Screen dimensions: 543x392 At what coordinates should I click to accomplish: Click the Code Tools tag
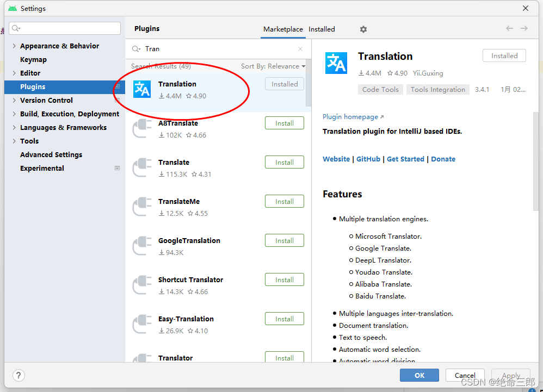380,90
